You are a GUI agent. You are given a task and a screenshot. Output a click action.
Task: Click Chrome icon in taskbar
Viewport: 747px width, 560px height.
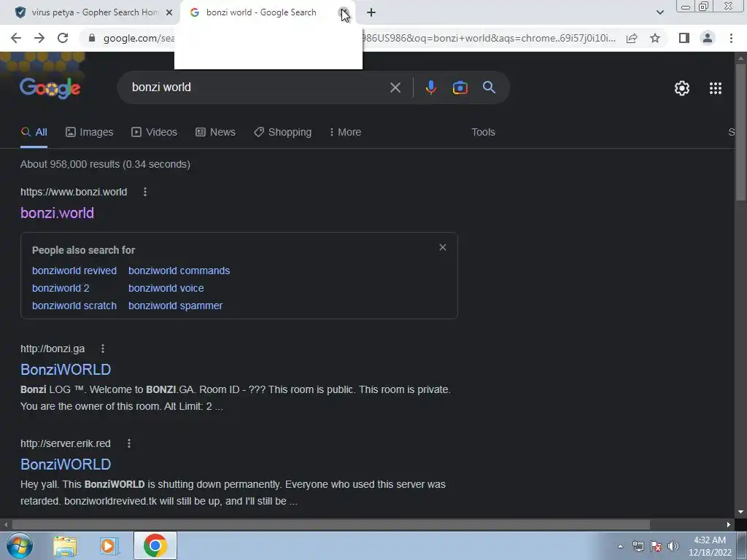[x=155, y=545]
